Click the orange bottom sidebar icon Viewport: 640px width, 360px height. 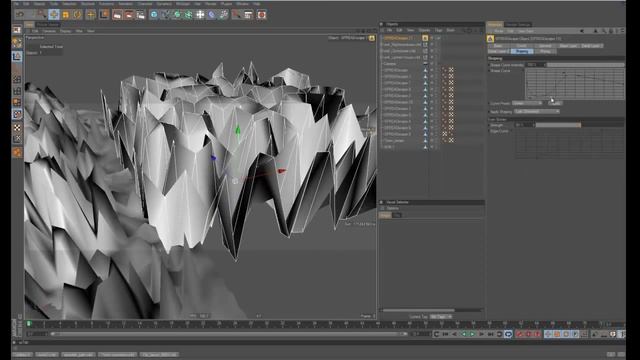pyautogui.click(x=17, y=152)
